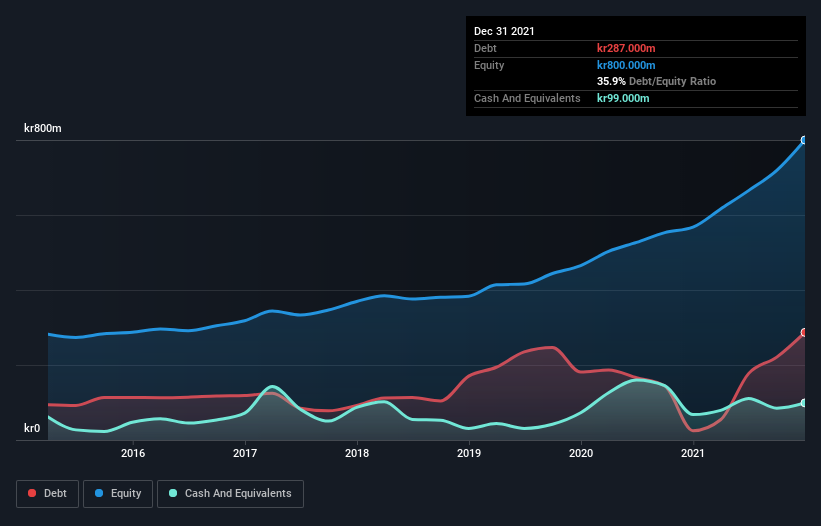Click the Debt end-point marker on chart
Viewport: 821px width, 526px height.
(x=805, y=332)
